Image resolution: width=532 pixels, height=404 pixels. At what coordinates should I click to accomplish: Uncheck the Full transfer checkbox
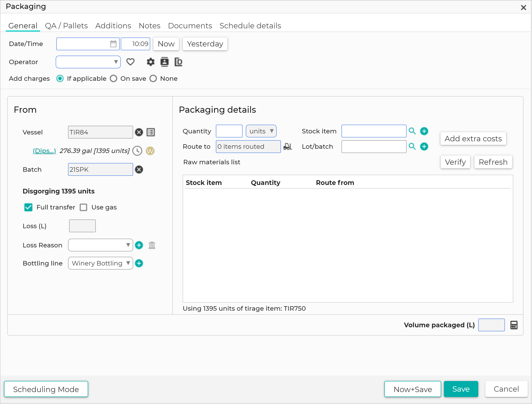[28, 207]
